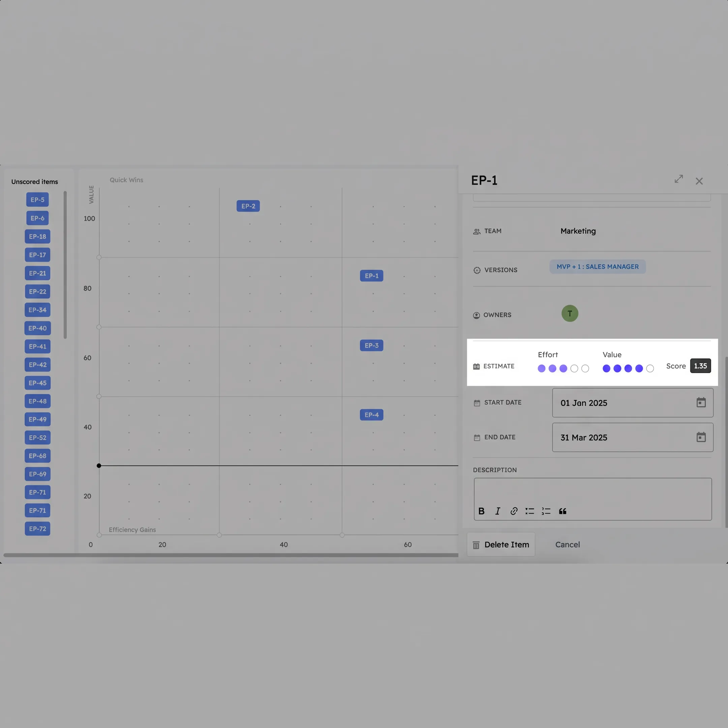
Task: Select the owner avatar T
Action: coord(570,313)
